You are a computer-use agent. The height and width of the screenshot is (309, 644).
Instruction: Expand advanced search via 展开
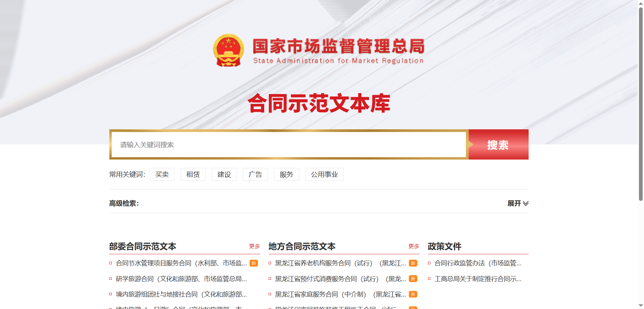pyautogui.click(x=518, y=204)
